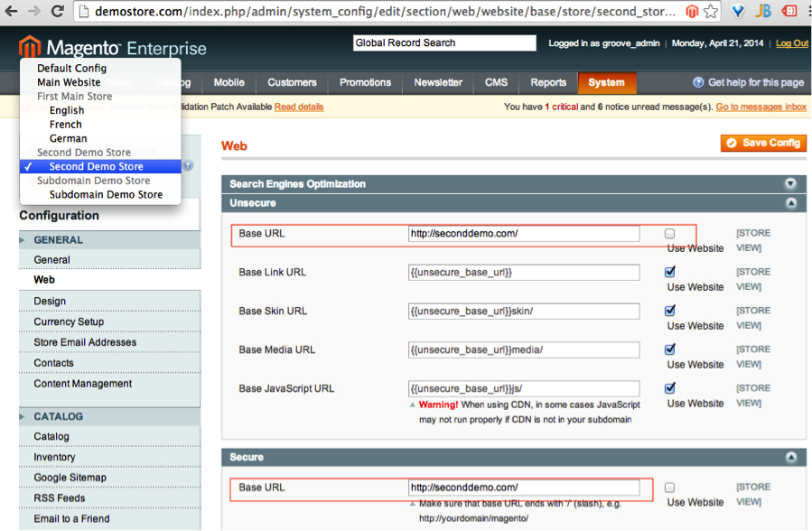Open the Reports menu
This screenshot has height=531, width=812.
tap(548, 83)
